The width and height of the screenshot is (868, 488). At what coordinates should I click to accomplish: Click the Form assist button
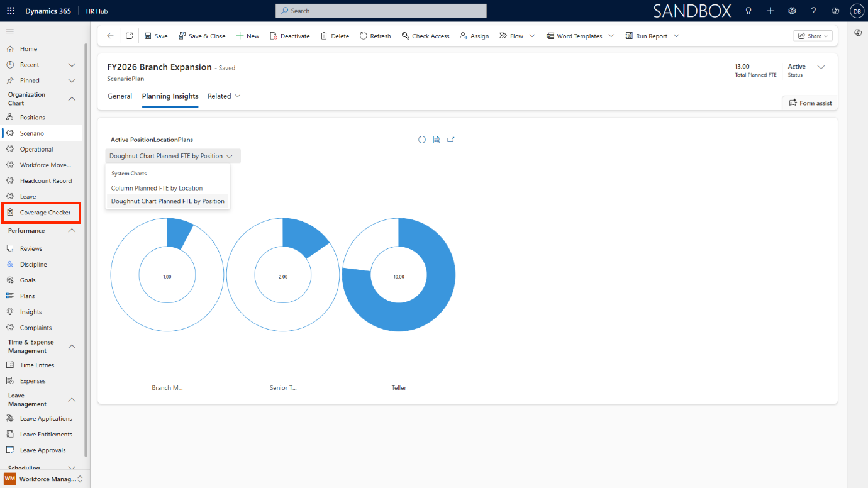pyautogui.click(x=810, y=103)
